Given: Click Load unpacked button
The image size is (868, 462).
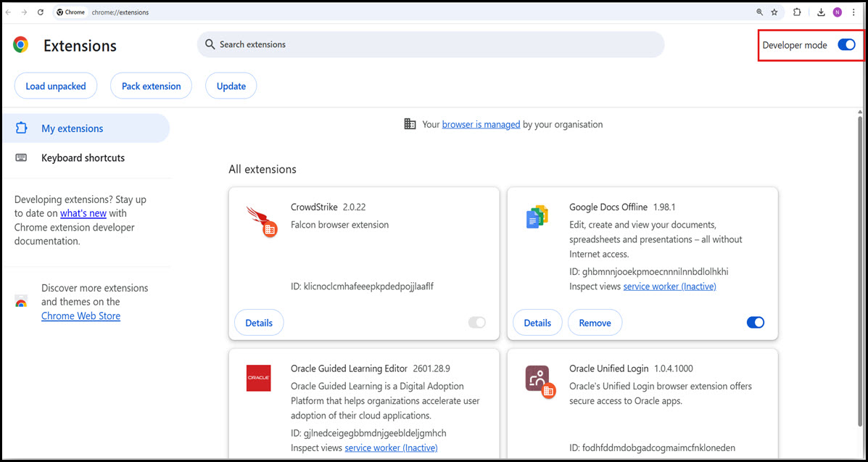Looking at the screenshot, I should tap(56, 86).
